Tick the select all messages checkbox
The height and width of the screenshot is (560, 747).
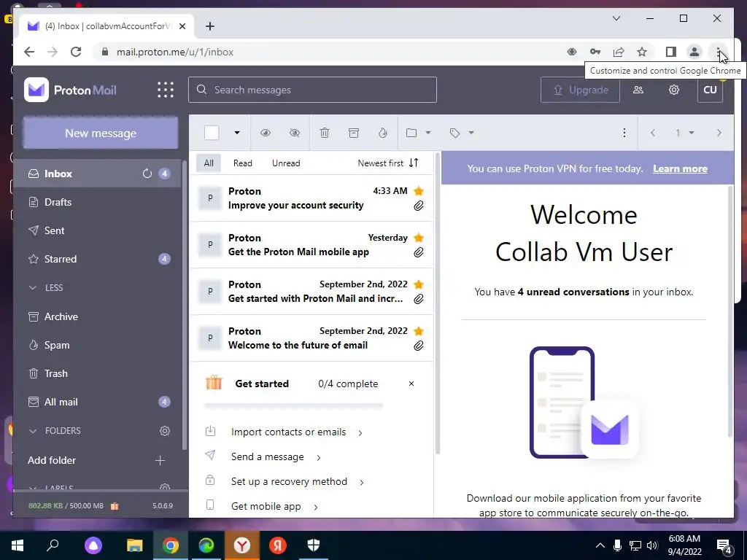coord(212,133)
